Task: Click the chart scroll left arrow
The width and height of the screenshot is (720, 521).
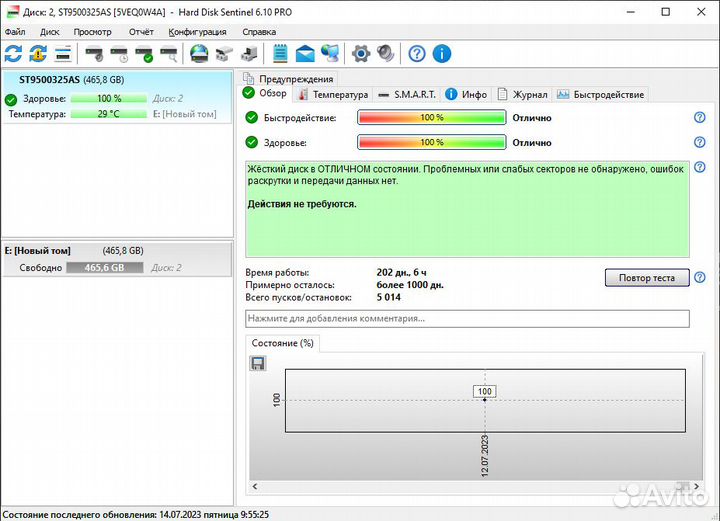Action: (255, 486)
